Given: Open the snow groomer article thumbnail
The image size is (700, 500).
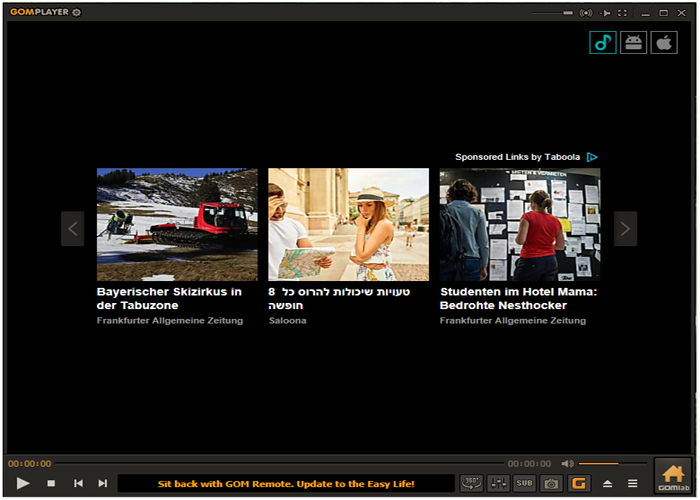Looking at the screenshot, I should [x=177, y=225].
